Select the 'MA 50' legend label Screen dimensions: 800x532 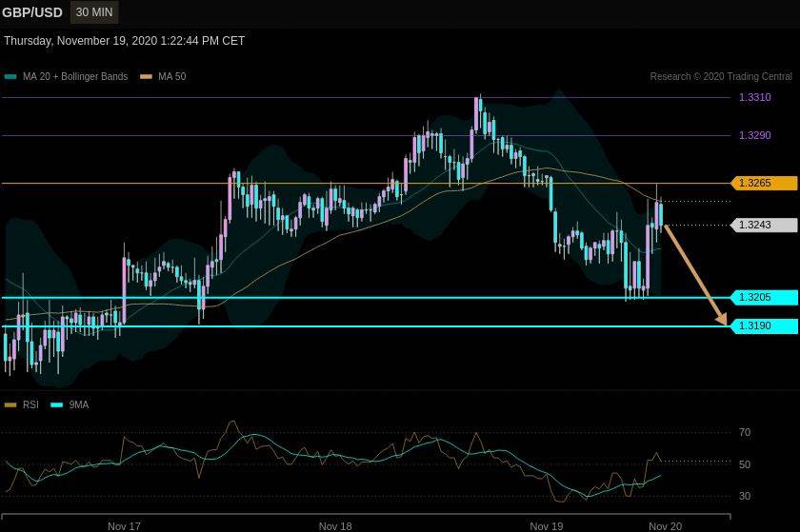172,76
